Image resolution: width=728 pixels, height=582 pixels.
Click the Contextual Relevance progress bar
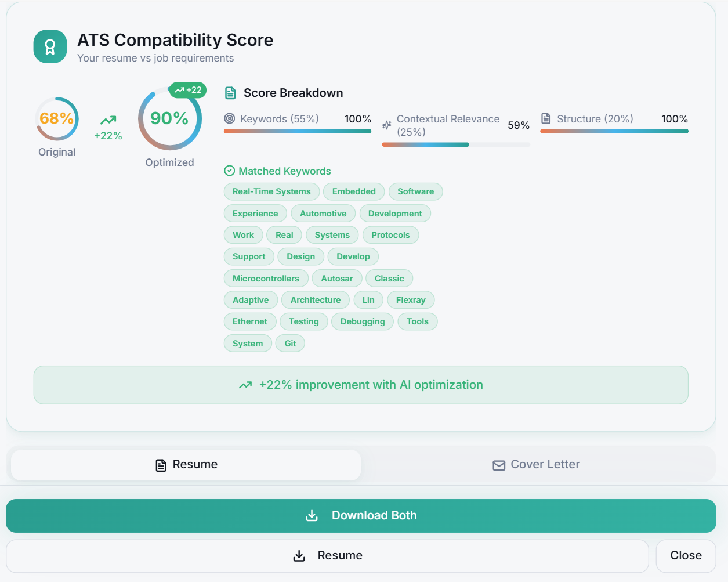pyautogui.click(x=455, y=144)
